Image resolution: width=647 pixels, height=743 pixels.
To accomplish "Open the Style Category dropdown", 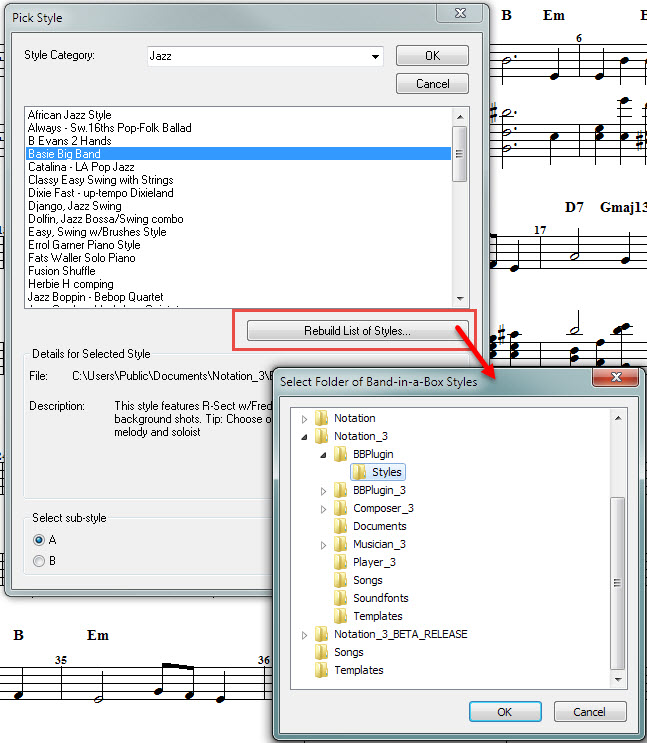I will (374, 56).
